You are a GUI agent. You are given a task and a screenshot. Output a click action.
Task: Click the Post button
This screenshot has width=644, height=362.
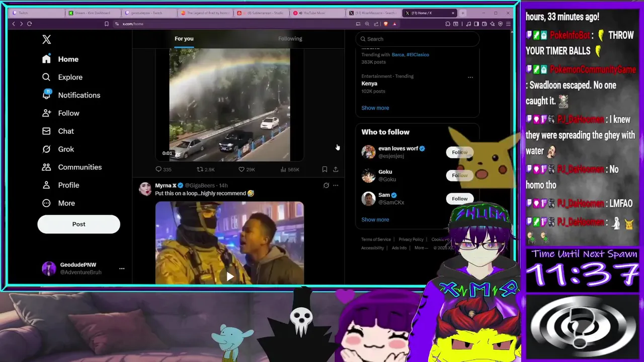[78, 224]
